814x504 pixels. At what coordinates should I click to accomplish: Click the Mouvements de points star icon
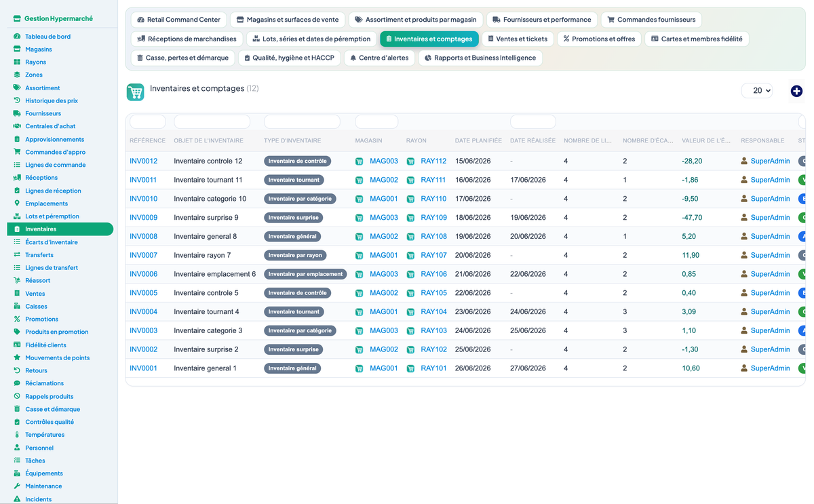pos(17,357)
